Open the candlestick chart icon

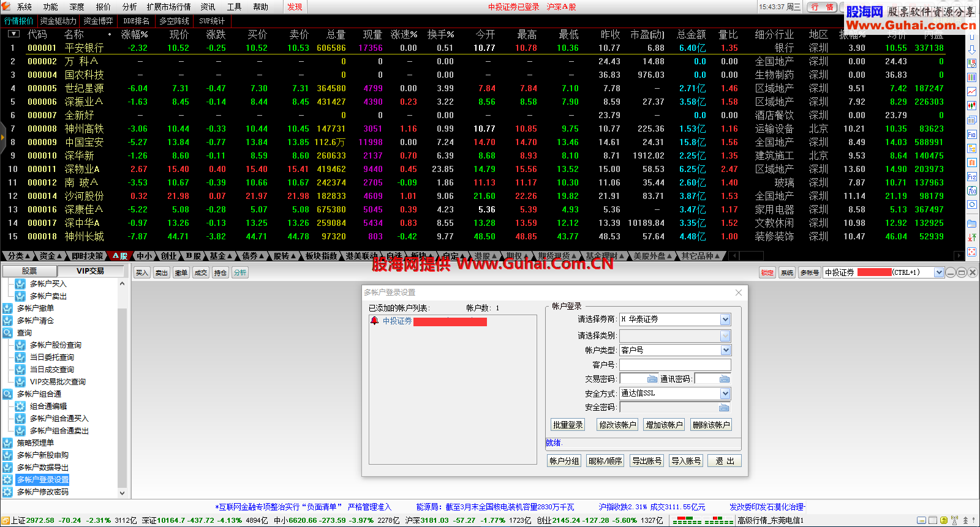[x=972, y=105]
